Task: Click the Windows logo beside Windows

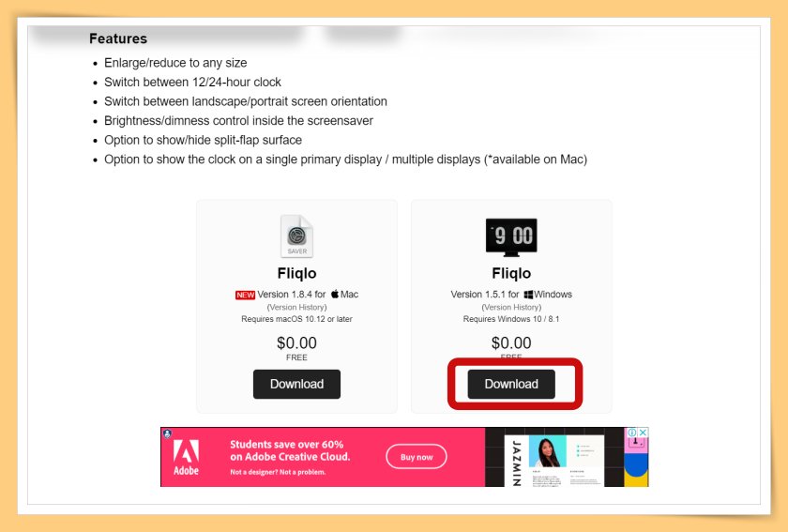Action: [x=527, y=295]
